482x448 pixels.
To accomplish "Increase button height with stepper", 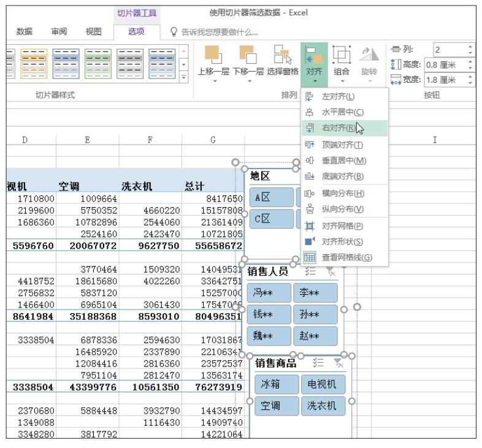I will point(470,62).
